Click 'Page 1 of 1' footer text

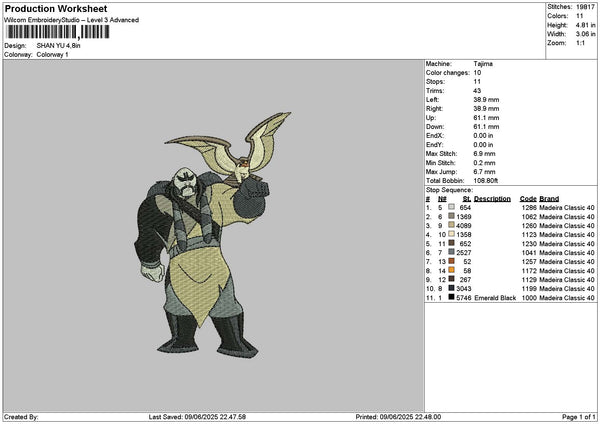[x=579, y=417]
